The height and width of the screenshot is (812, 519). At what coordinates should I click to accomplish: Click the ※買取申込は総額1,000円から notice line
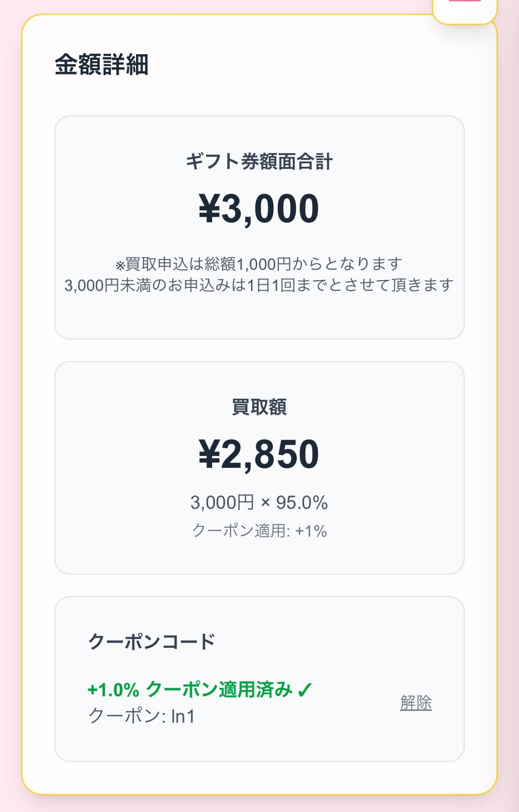click(x=259, y=264)
